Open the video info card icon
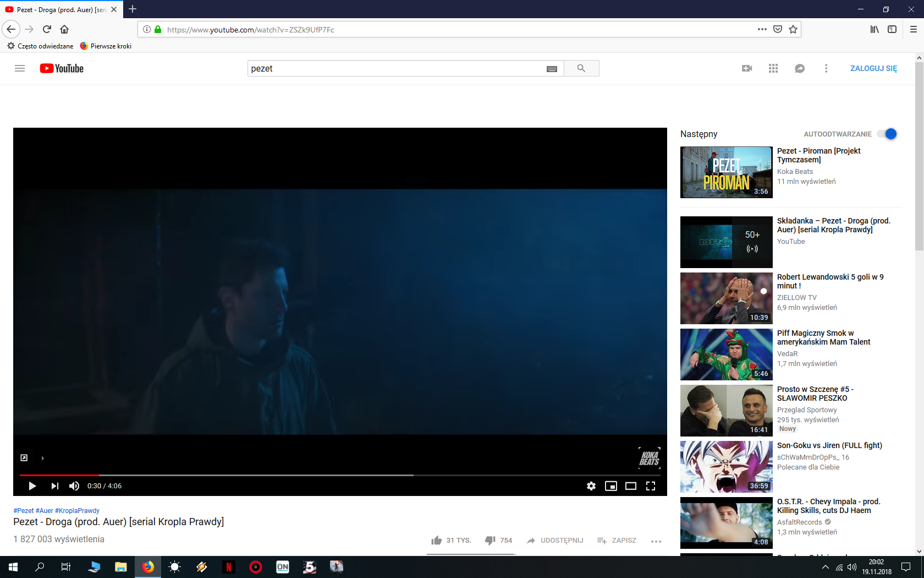Viewport: 924px width, 578px height. [x=24, y=457]
